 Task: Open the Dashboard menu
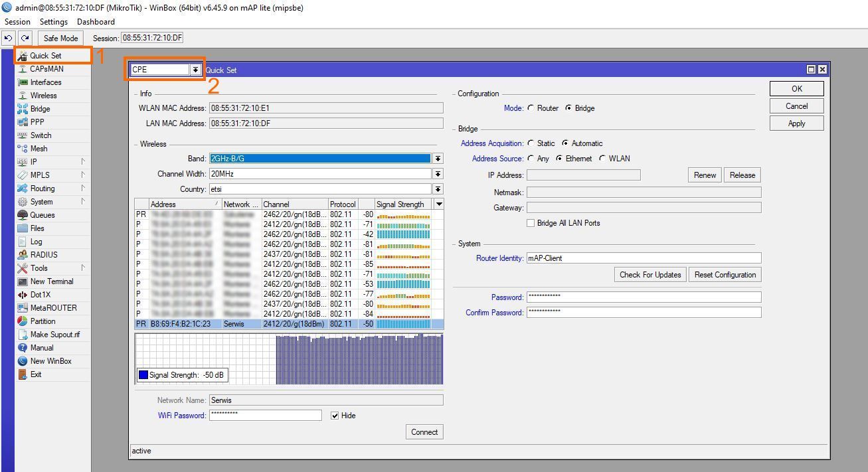(96, 22)
